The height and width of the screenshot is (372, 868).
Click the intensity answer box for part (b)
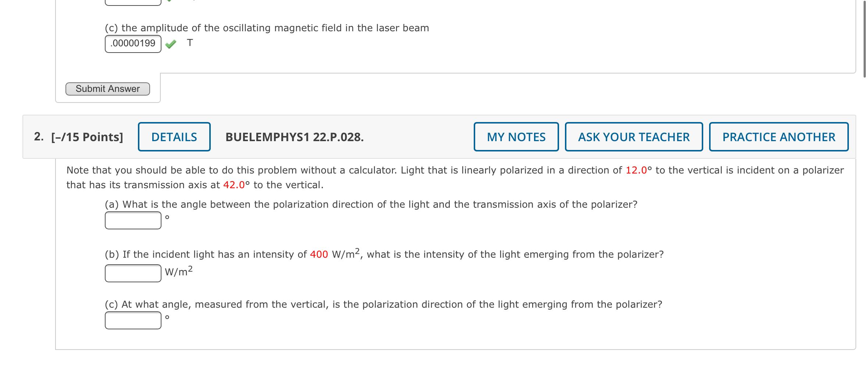(x=132, y=273)
